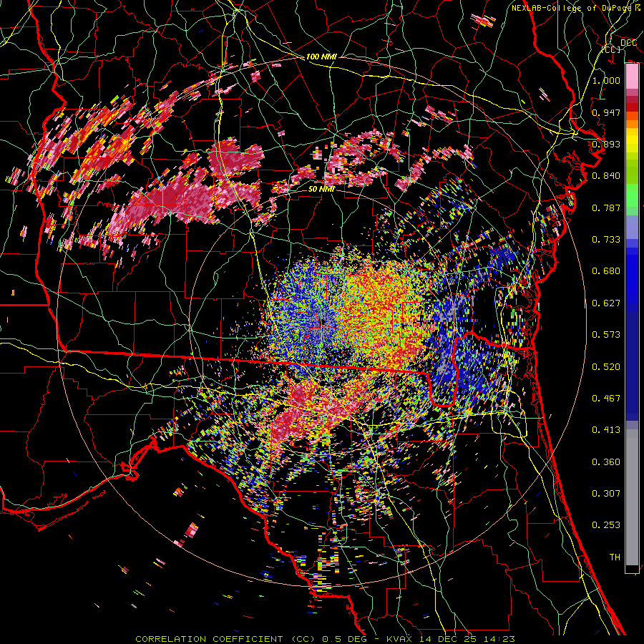This screenshot has width=644, height=644.
Task: Select the 1.000 legend value
Action: pyautogui.click(x=606, y=80)
